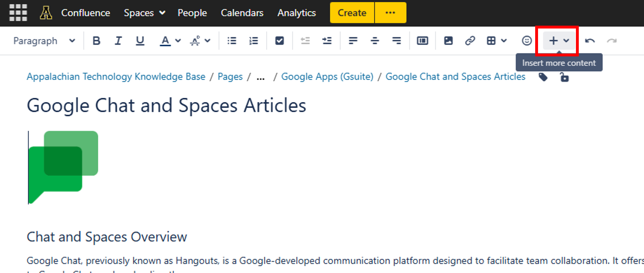The height and width of the screenshot is (273, 644).
Task: Click the yellow Create button
Action: click(352, 13)
